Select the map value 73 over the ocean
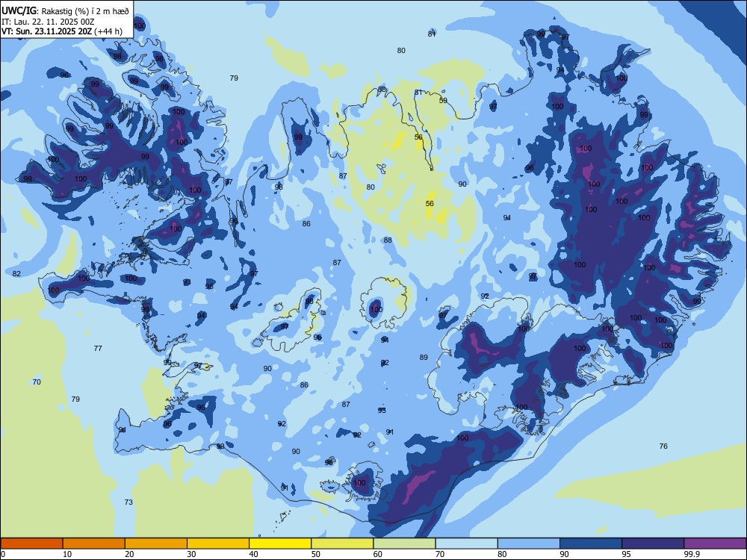The height and width of the screenshot is (560, 747). pos(128,502)
